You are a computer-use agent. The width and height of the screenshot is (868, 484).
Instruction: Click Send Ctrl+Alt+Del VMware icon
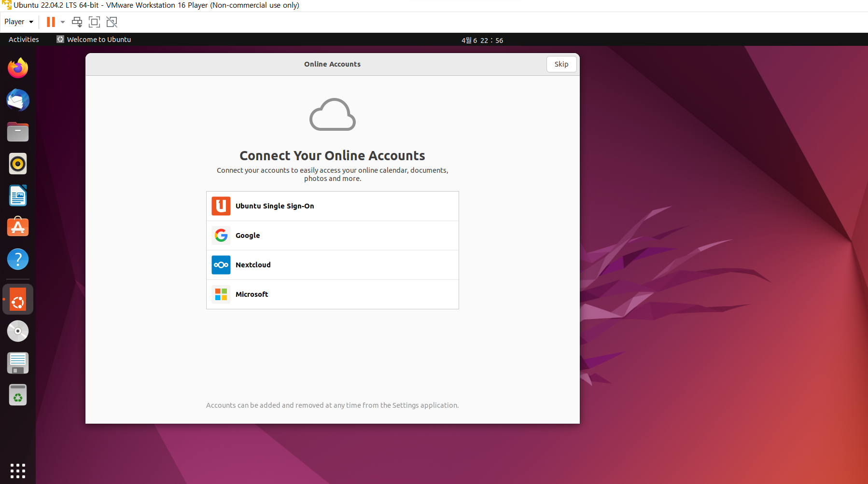point(77,22)
